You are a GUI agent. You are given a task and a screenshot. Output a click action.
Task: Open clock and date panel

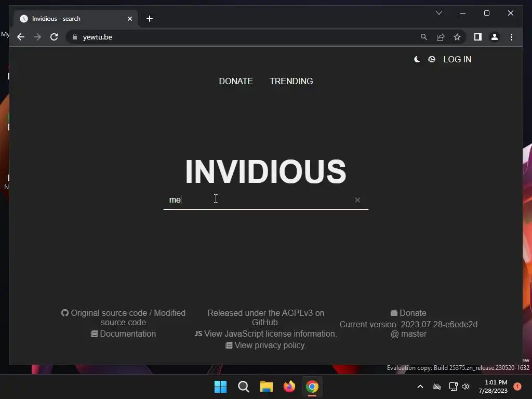[493, 387]
